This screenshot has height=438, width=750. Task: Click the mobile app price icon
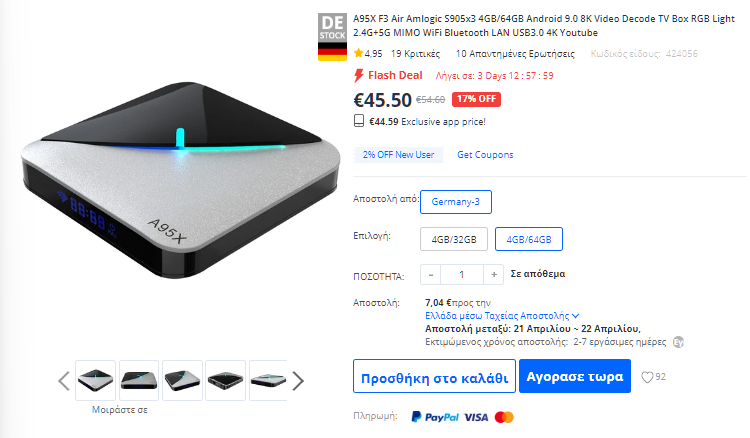[359, 121]
